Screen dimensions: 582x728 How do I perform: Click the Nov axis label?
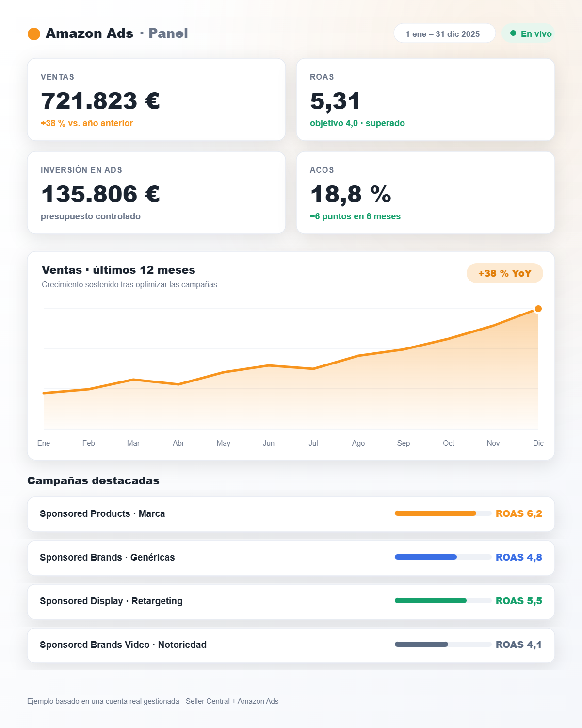pyautogui.click(x=493, y=443)
